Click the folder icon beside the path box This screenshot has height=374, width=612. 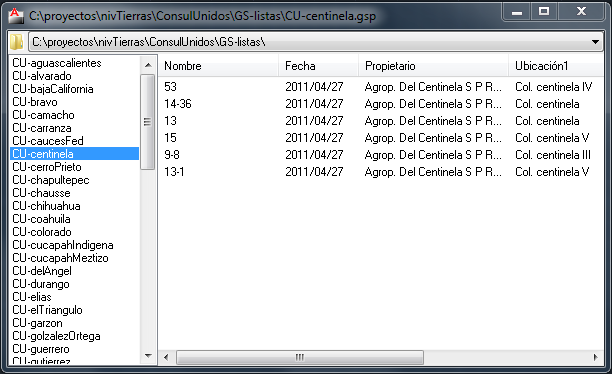tap(17, 42)
